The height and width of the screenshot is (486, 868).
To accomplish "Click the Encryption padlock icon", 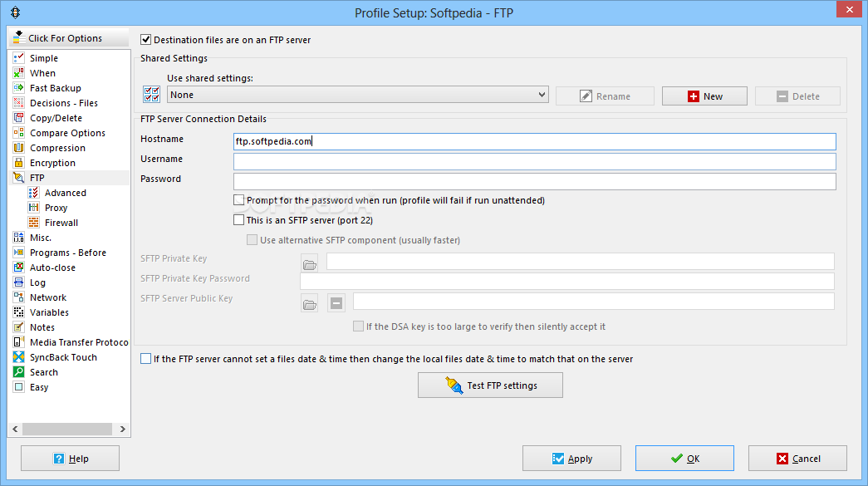I will 19,162.
